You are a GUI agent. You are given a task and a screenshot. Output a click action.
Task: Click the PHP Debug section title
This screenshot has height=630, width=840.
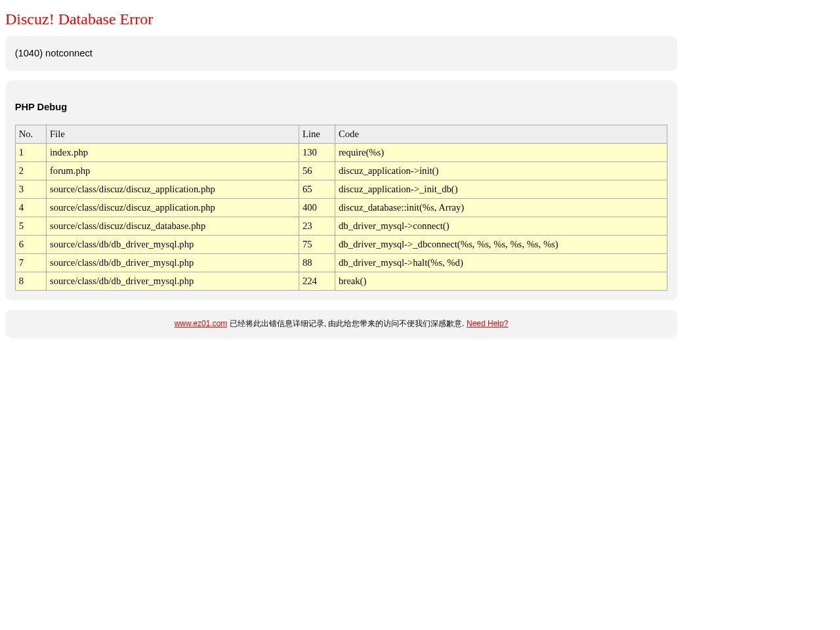click(41, 107)
